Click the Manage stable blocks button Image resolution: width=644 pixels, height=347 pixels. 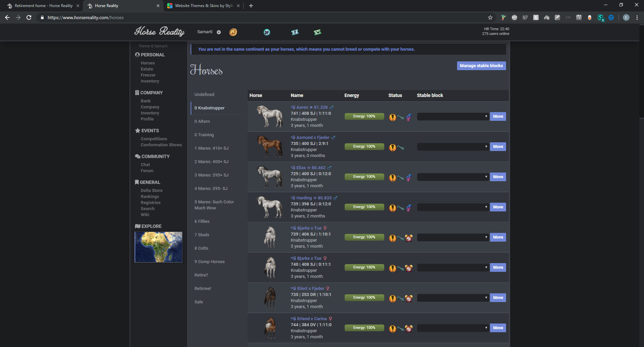[481, 65]
